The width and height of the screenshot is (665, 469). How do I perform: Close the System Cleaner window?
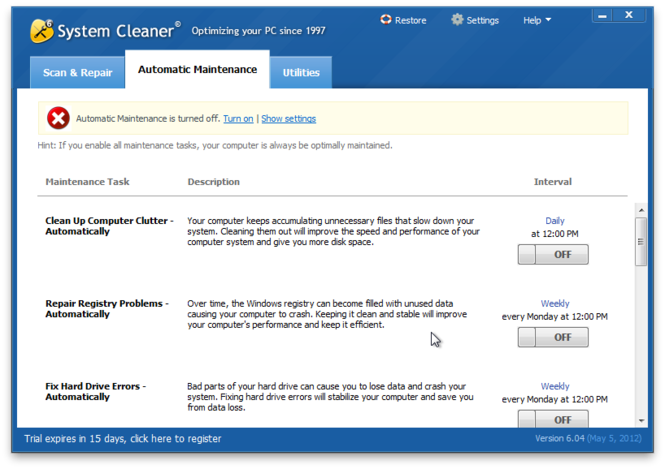[x=629, y=15]
